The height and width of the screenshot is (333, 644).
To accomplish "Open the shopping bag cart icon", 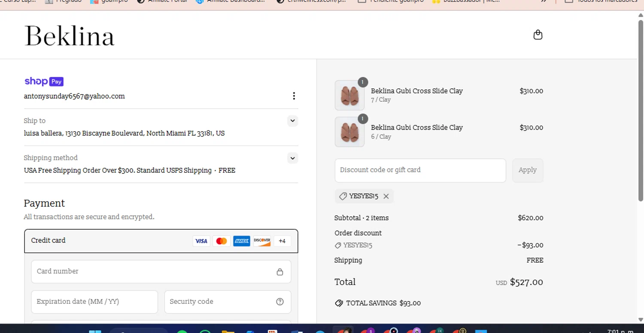I will [x=538, y=35].
